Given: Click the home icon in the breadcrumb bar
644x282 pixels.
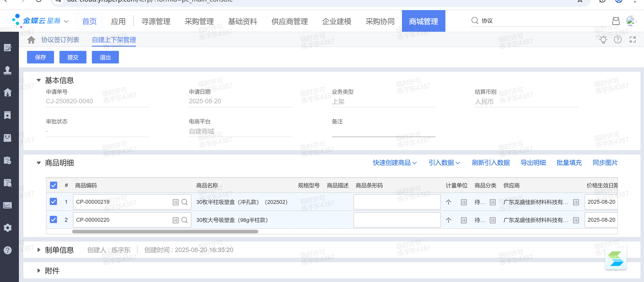Looking at the screenshot, I should point(31,40).
